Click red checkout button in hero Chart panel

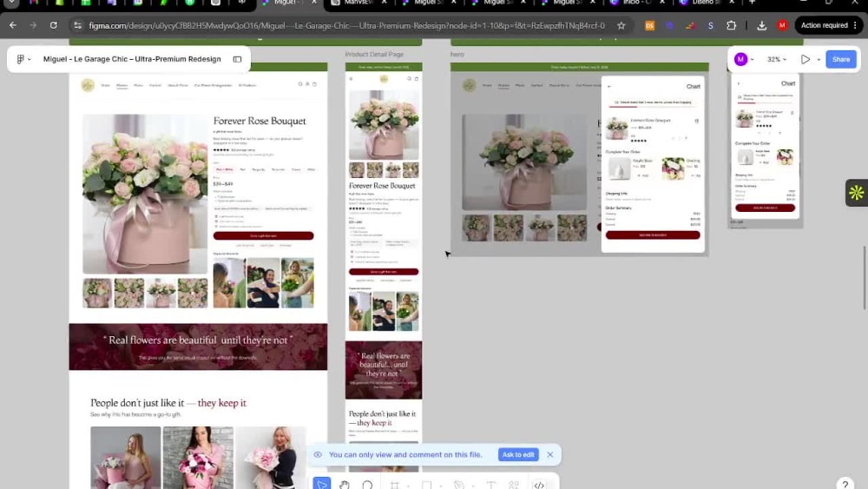(x=653, y=235)
